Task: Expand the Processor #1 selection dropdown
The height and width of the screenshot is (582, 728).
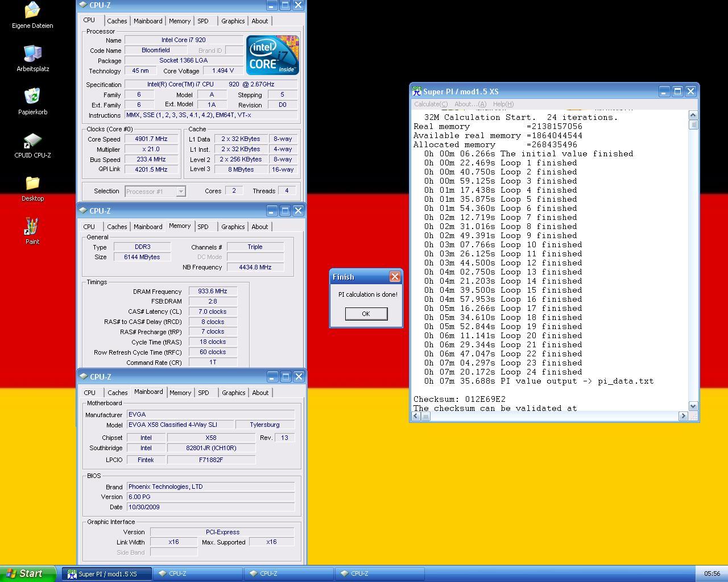Action: 181,192
